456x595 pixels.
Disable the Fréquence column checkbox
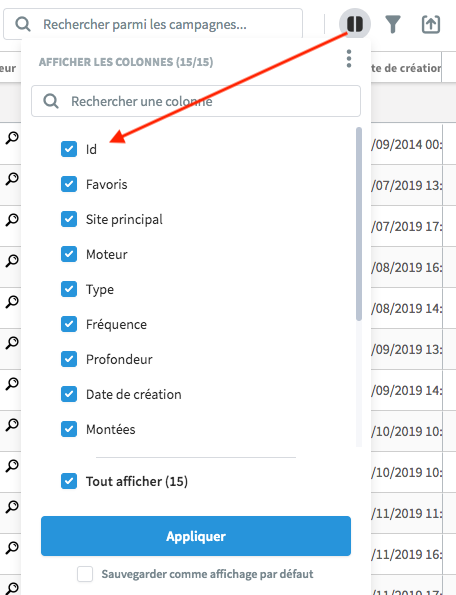coord(69,324)
